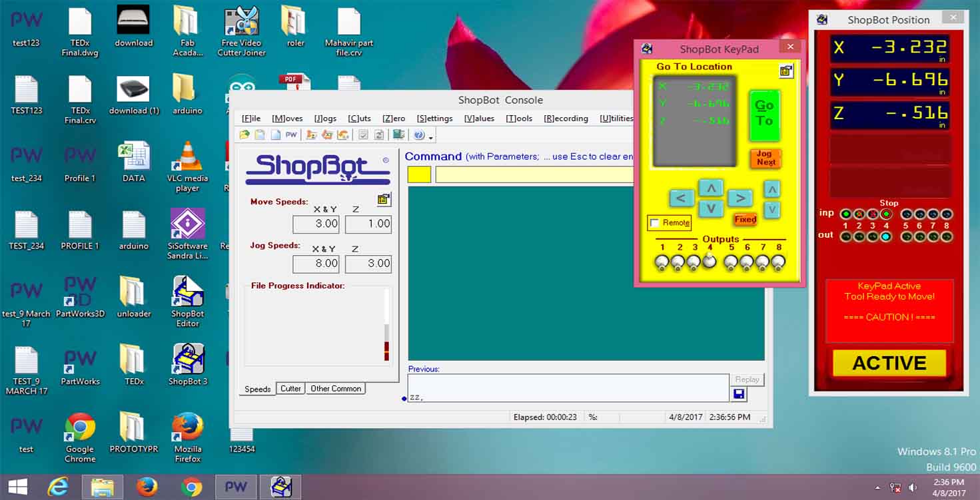980x500 pixels.
Task: Raise Z with the KeyPad up arrow beside Fixed
Action: pyautogui.click(x=771, y=189)
